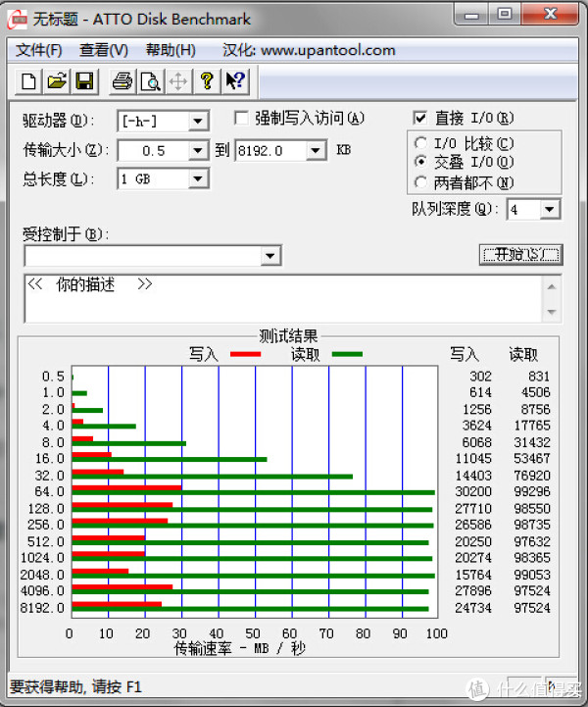588x707 pixels.
Task: Click the write value 24734
Action: 473,608
